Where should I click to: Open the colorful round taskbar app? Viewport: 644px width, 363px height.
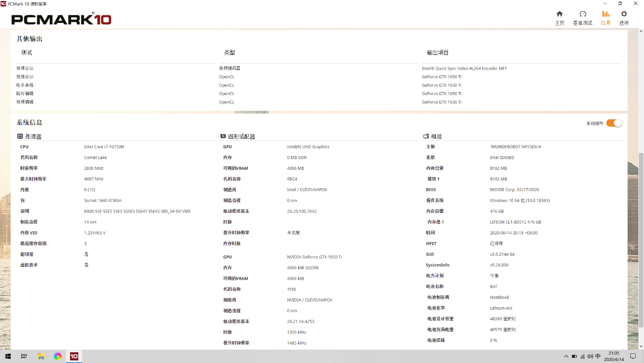pyautogui.click(x=57, y=356)
